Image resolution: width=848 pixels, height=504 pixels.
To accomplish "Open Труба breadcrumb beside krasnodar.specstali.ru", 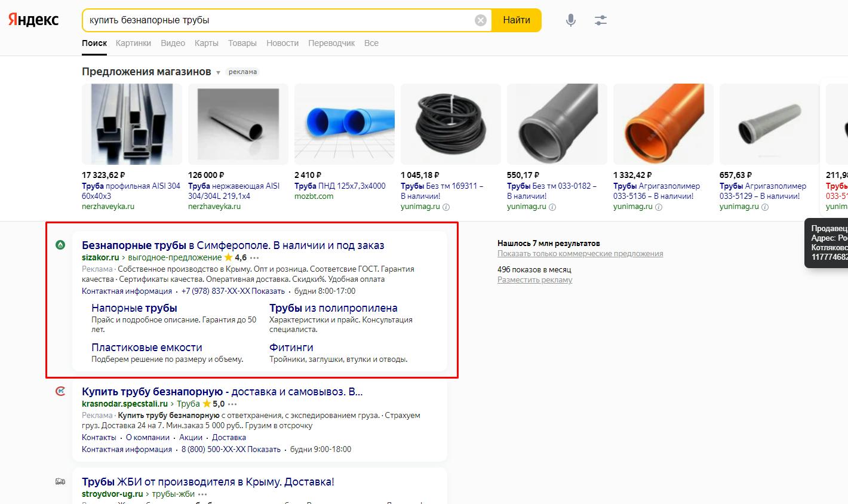I will coord(188,404).
